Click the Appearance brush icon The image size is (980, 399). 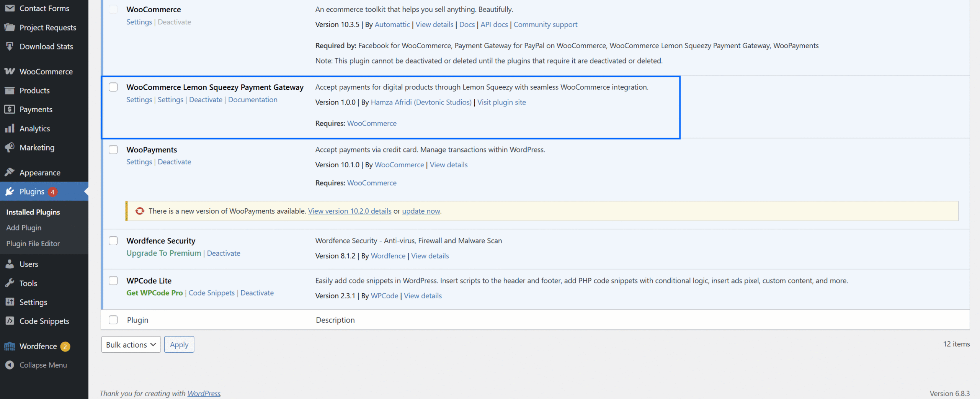click(10, 172)
